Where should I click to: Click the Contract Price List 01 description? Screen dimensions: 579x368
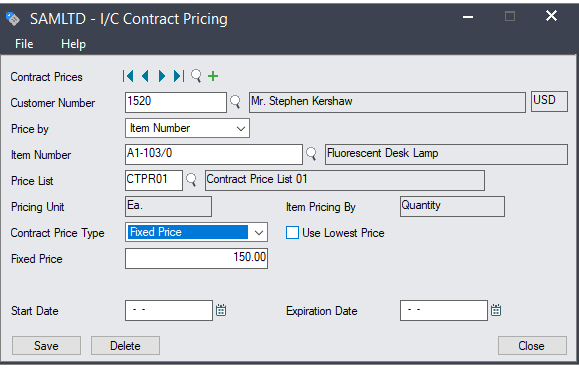(x=345, y=180)
